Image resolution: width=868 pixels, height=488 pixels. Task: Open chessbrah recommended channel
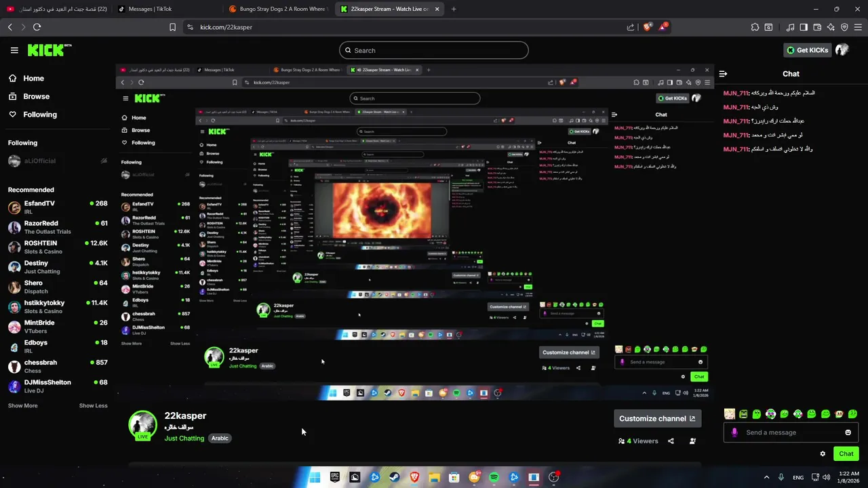[58, 366]
